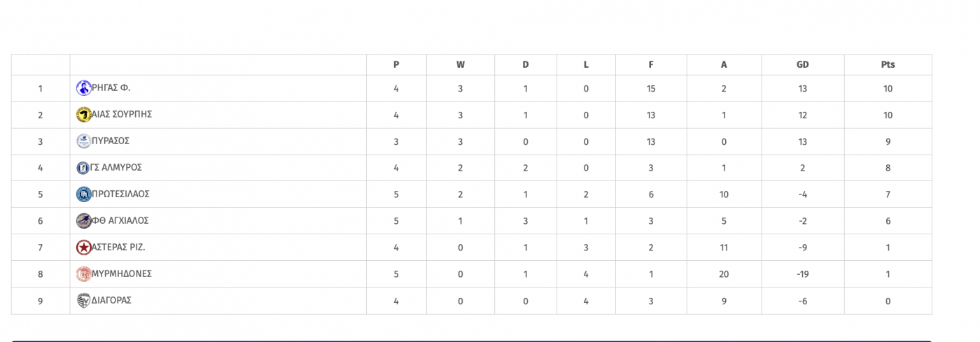This screenshot has width=980, height=342.
Task: Click the Pts column header
Action: tap(888, 64)
